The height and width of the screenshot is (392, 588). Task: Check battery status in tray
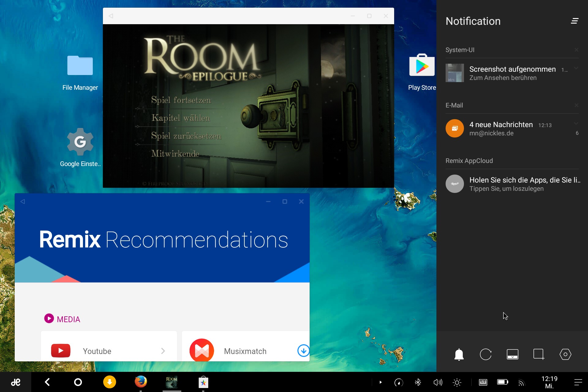pyautogui.click(x=503, y=382)
